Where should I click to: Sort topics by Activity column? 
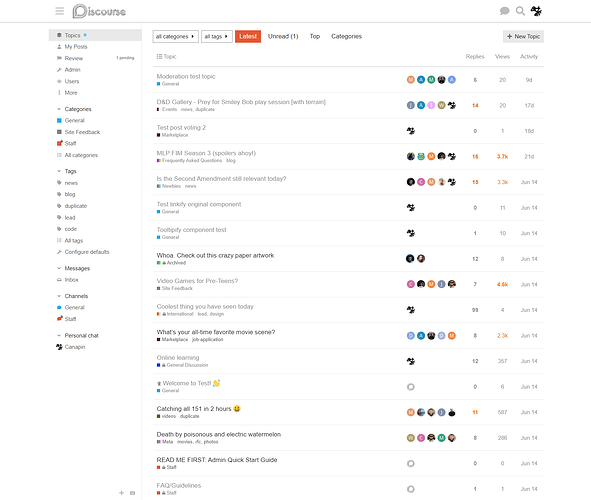pos(529,57)
